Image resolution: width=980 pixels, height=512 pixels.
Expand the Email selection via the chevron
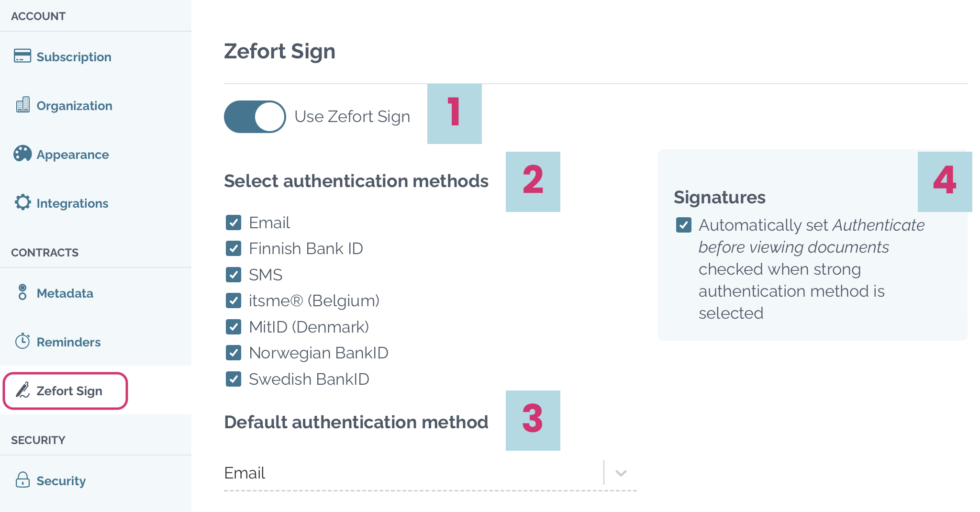point(621,473)
